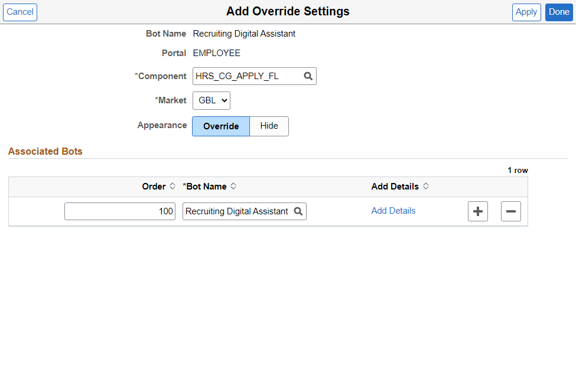Viewport: 576px width, 392px height.
Task: Cancel the override settings
Action: 19,12
